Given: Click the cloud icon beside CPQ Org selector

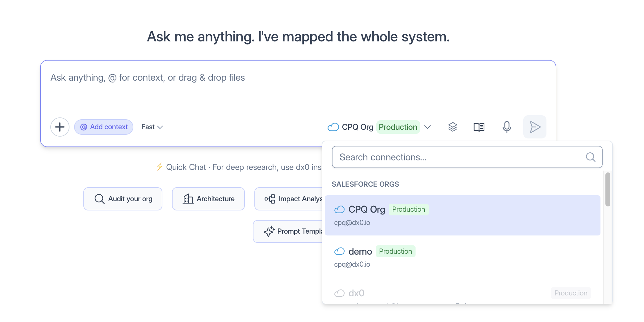Looking at the screenshot, I should [333, 127].
